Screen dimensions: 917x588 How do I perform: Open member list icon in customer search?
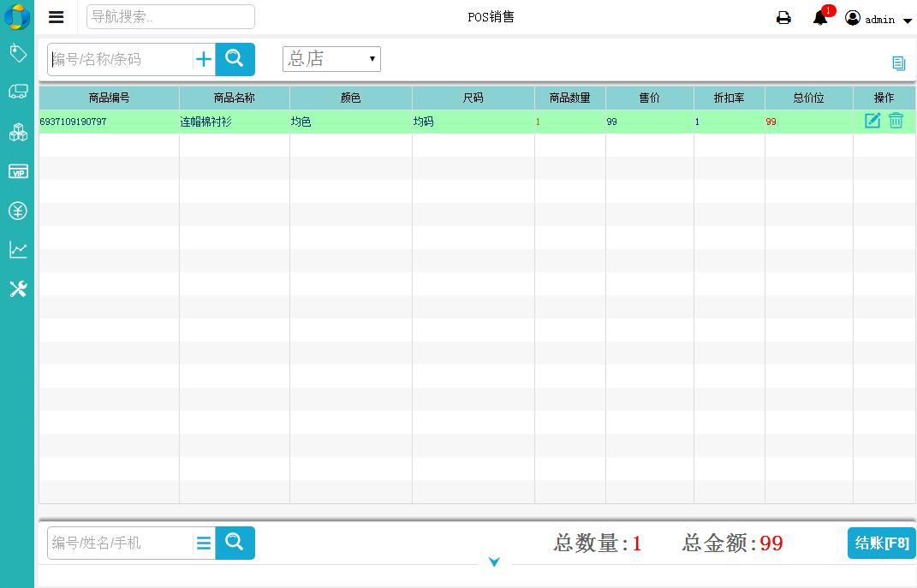pos(204,543)
